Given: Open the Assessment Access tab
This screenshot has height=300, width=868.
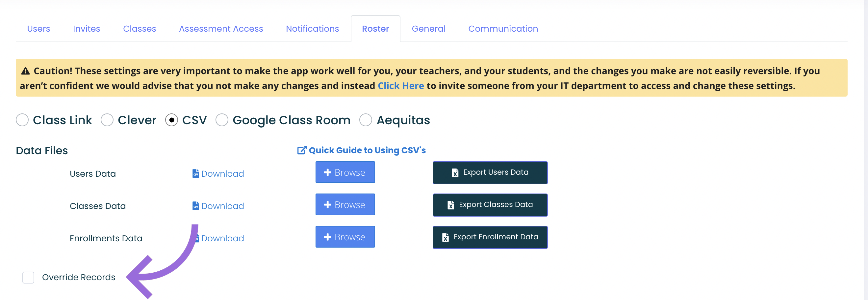Looking at the screenshot, I should [x=221, y=29].
